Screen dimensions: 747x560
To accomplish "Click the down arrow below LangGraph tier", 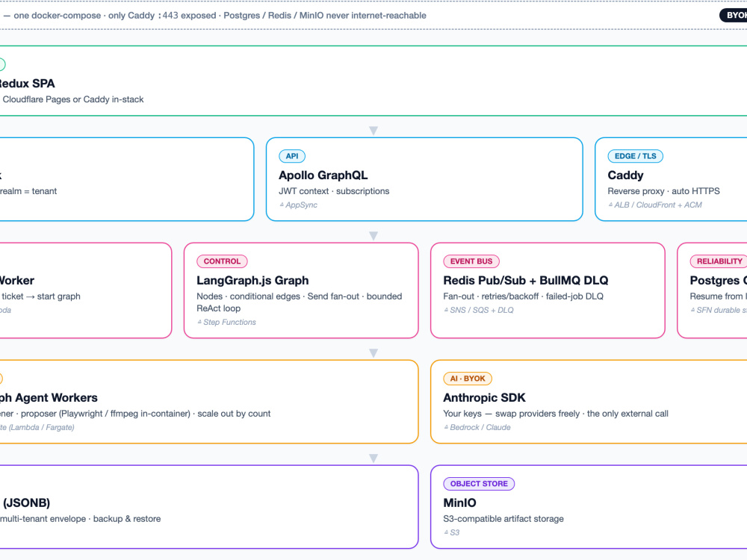I will click(373, 353).
